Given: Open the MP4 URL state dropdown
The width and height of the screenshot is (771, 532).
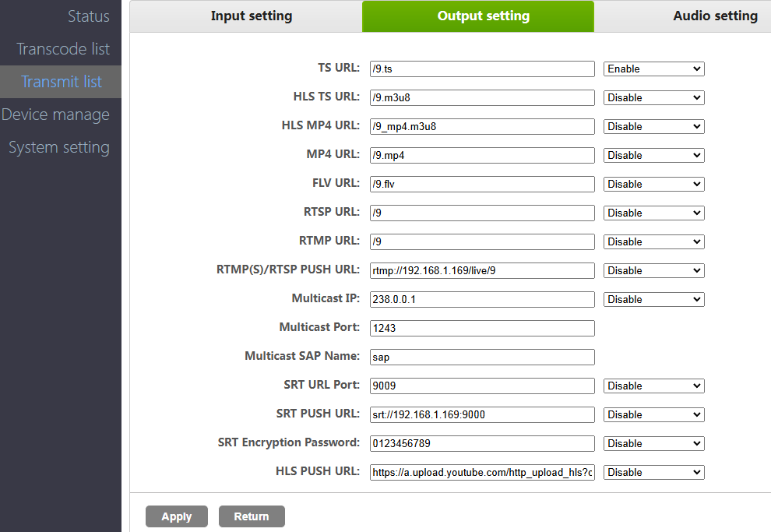Looking at the screenshot, I should click(x=654, y=155).
